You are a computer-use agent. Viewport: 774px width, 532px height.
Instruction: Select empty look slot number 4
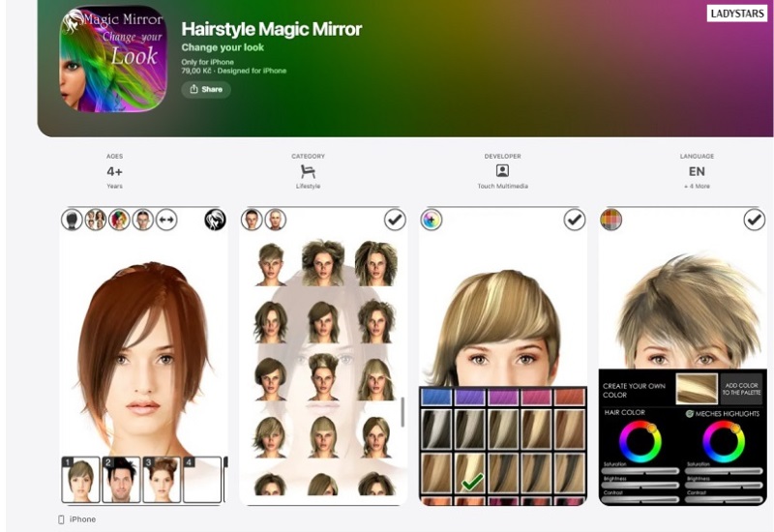click(x=202, y=480)
